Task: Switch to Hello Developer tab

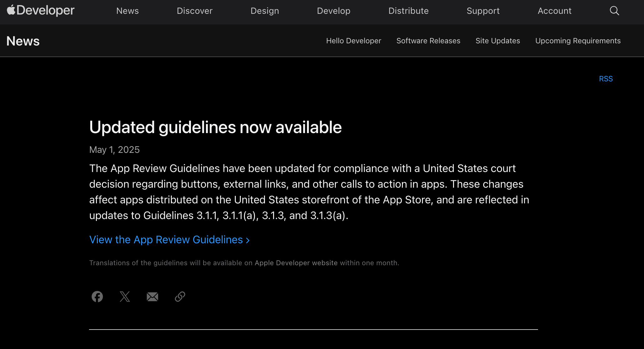Action: pyautogui.click(x=353, y=41)
